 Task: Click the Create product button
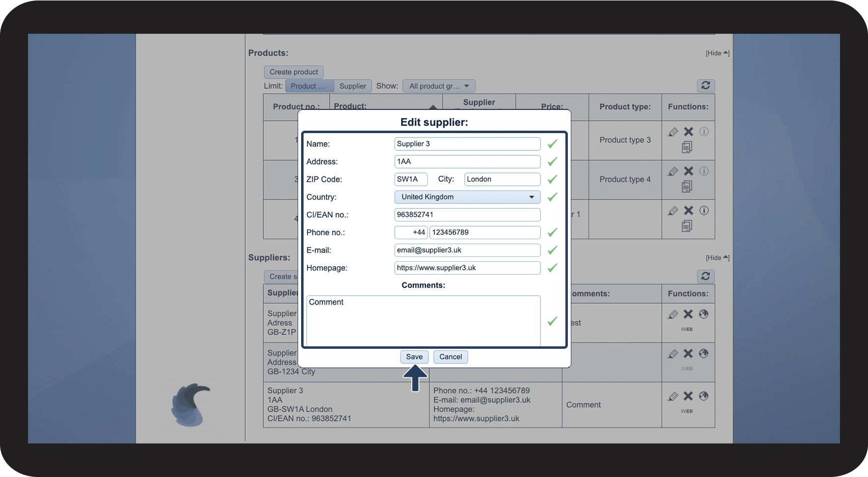coord(293,72)
